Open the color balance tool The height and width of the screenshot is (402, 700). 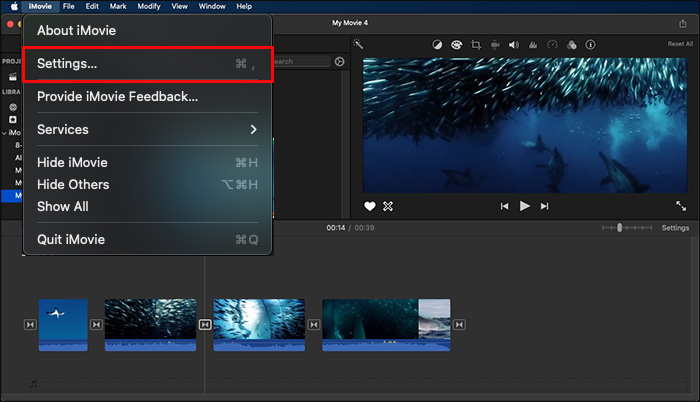coord(437,45)
